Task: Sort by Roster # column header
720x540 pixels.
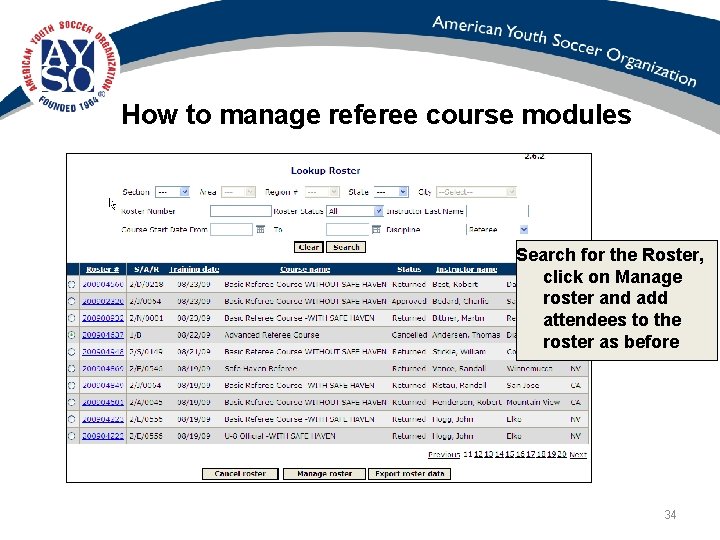Action: (102, 269)
